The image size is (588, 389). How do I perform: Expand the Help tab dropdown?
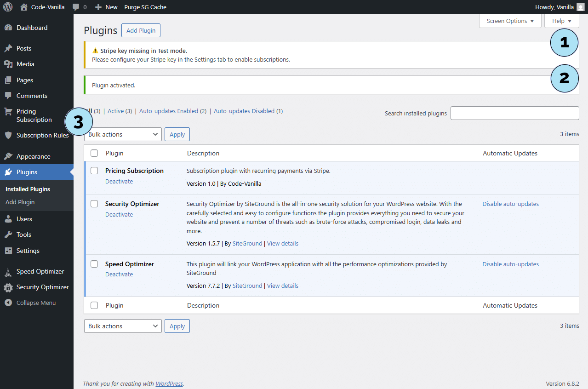[x=561, y=21]
